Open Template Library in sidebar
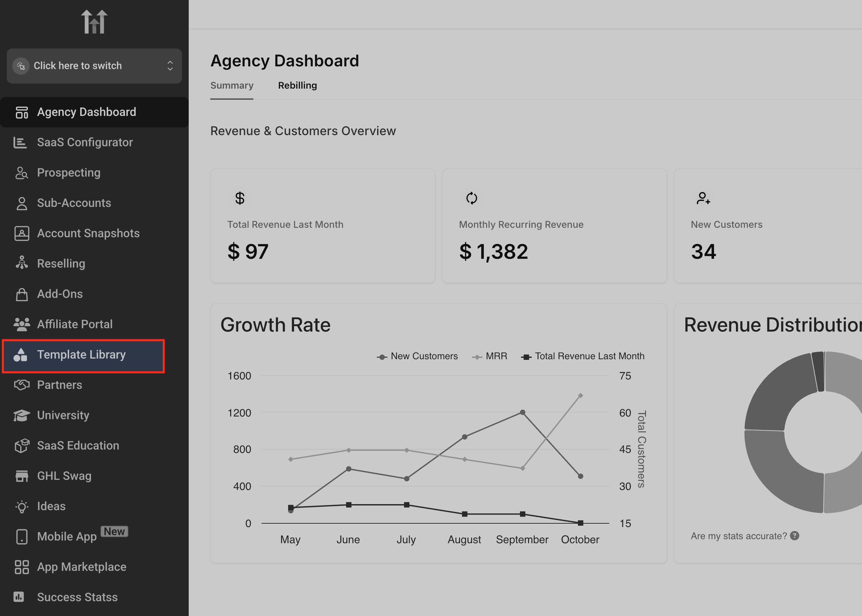Image resolution: width=862 pixels, height=616 pixels. click(81, 355)
